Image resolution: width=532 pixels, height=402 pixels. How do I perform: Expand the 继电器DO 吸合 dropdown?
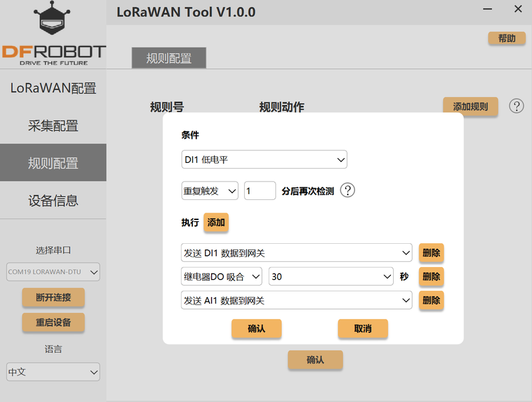coord(221,276)
